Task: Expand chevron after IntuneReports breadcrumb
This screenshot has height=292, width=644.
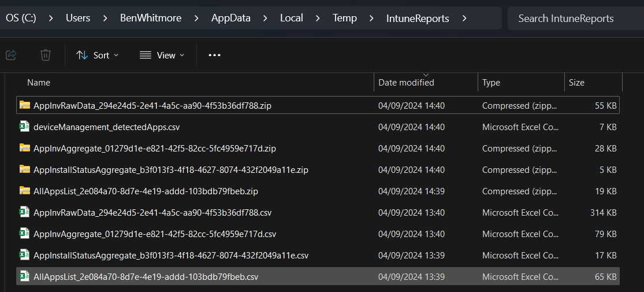Action: point(464,18)
